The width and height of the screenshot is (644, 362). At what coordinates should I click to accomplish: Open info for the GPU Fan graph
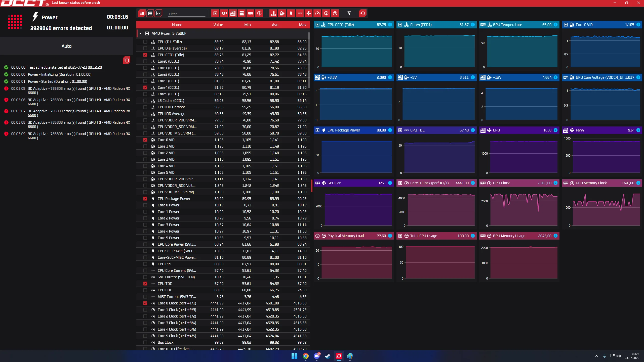click(x=390, y=183)
